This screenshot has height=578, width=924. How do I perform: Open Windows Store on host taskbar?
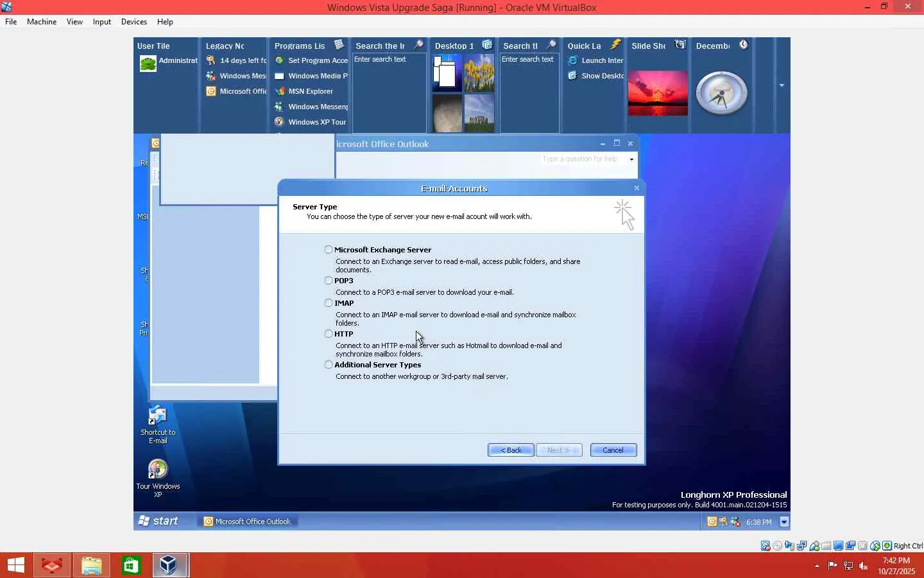click(x=131, y=565)
